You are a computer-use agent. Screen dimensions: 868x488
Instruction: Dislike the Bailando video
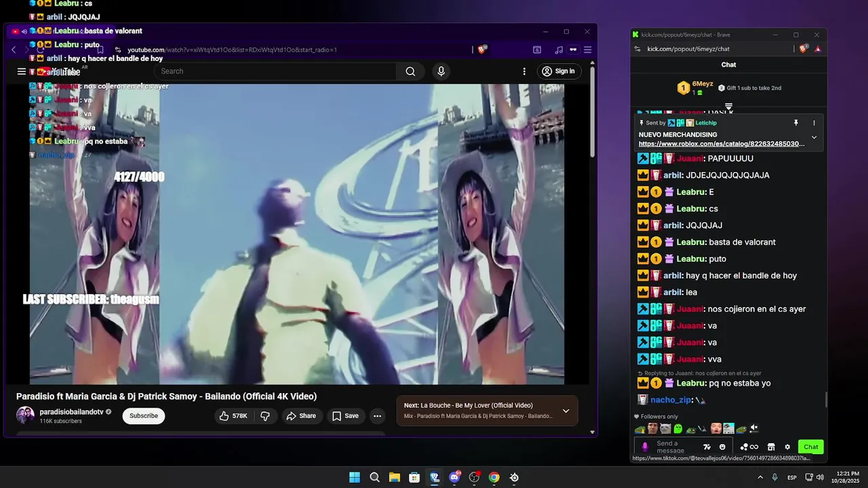coord(266,415)
